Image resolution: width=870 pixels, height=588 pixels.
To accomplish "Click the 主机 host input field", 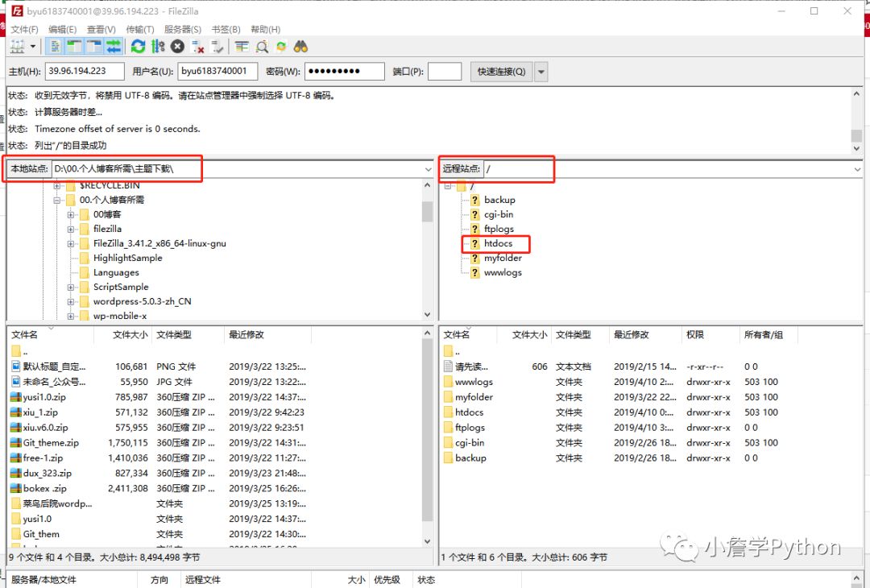I will [85, 71].
